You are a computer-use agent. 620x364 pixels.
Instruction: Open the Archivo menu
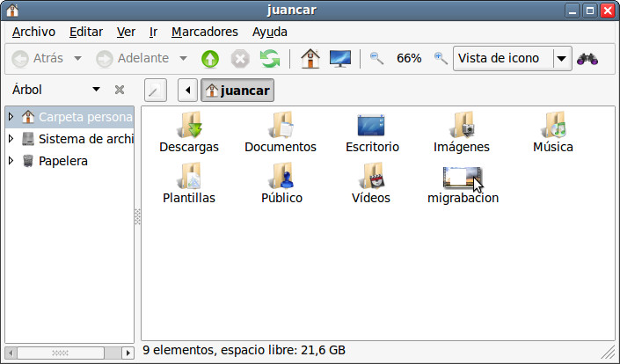click(33, 32)
